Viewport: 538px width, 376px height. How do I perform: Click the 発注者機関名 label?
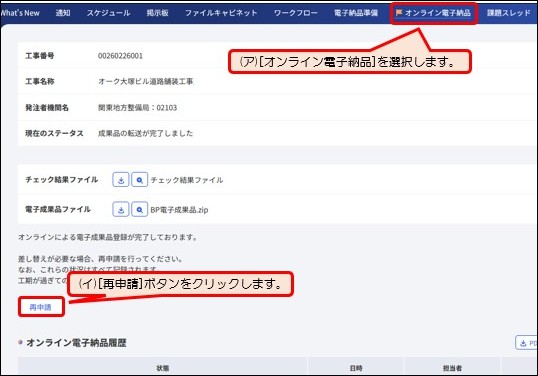click(x=47, y=108)
